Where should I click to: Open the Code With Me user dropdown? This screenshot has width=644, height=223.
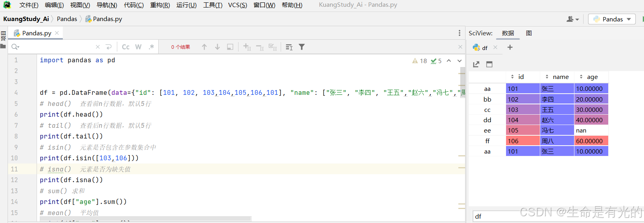(x=573, y=19)
